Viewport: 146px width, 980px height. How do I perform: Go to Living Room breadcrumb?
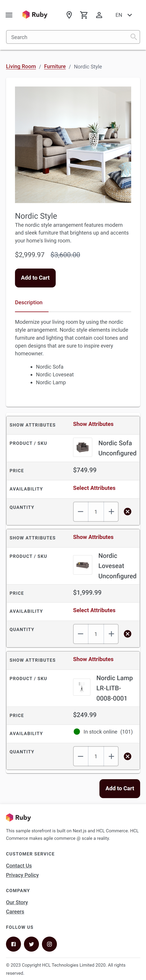coord(21,67)
